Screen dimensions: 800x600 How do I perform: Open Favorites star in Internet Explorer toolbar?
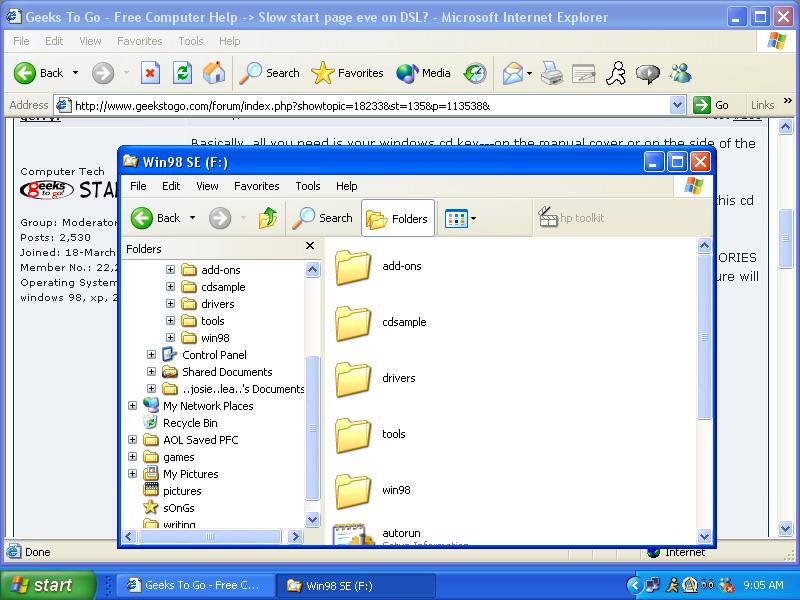pyautogui.click(x=347, y=73)
